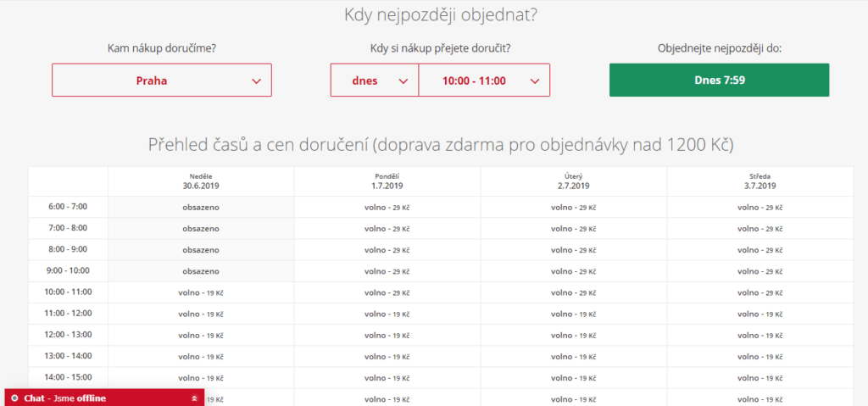Image resolution: width=868 pixels, height=406 pixels.
Task: Pick Wednesday 7:00 - 8:00 slot for 29 Kč
Action: 760,229
